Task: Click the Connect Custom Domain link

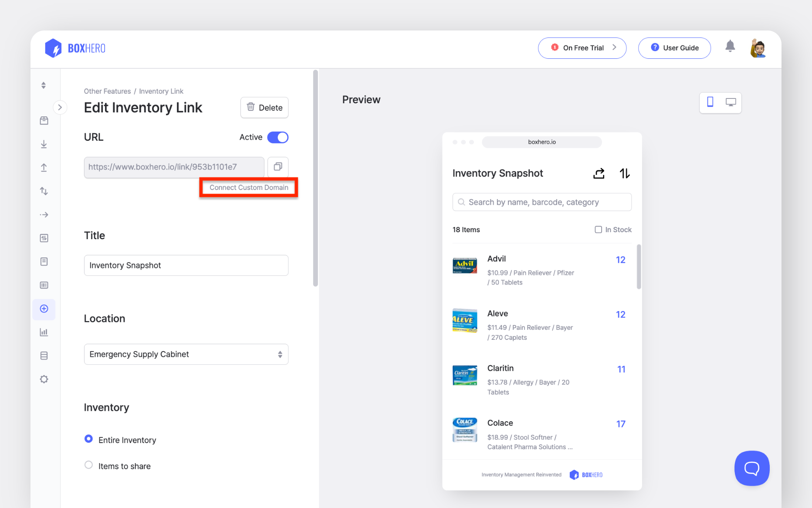Action: [249, 187]
